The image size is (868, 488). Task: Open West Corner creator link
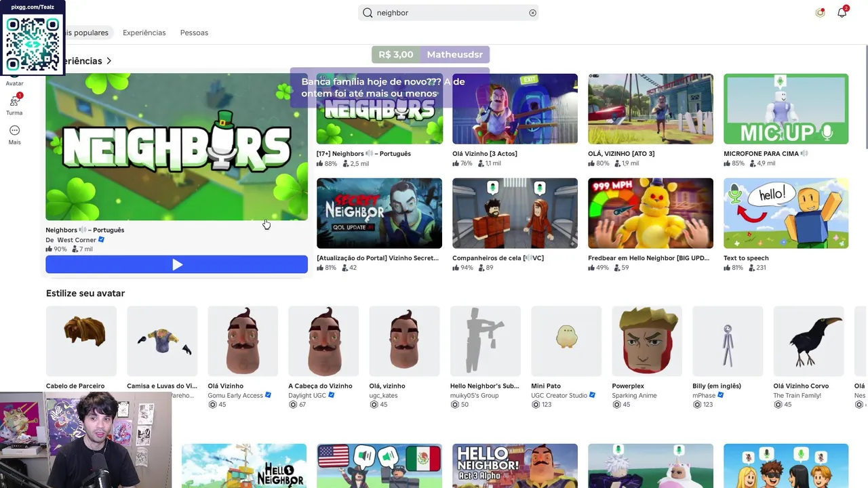(x=77, y=240)
